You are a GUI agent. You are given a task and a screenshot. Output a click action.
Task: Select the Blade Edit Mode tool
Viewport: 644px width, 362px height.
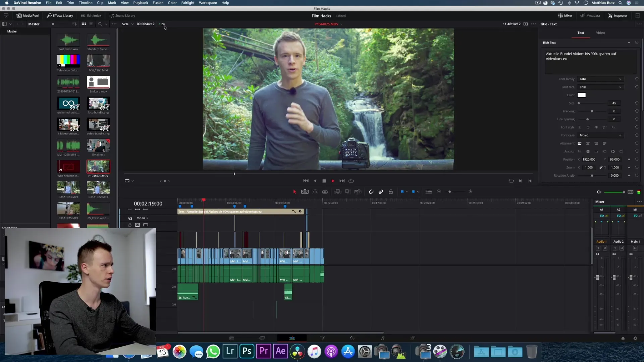pyautogui.click(x=325, y=192)
